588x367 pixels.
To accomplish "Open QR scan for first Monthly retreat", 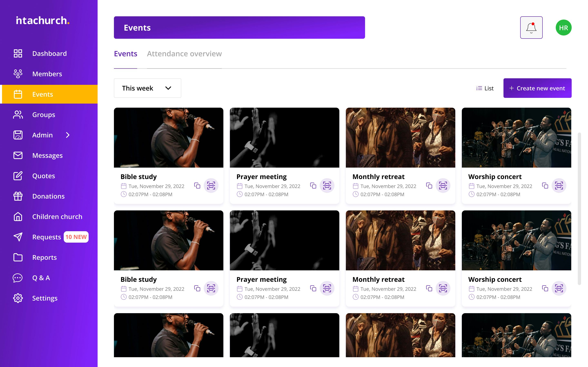I will pos(443,186).
